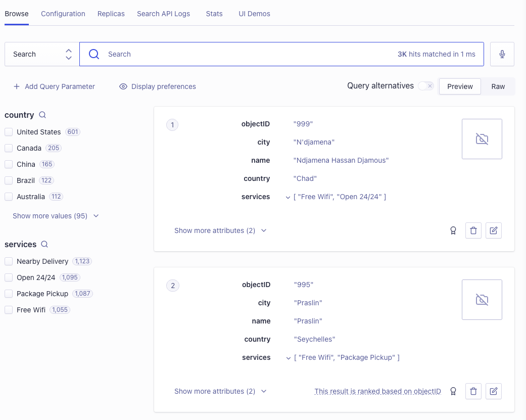Delete record 999 with trash icon

473,230
